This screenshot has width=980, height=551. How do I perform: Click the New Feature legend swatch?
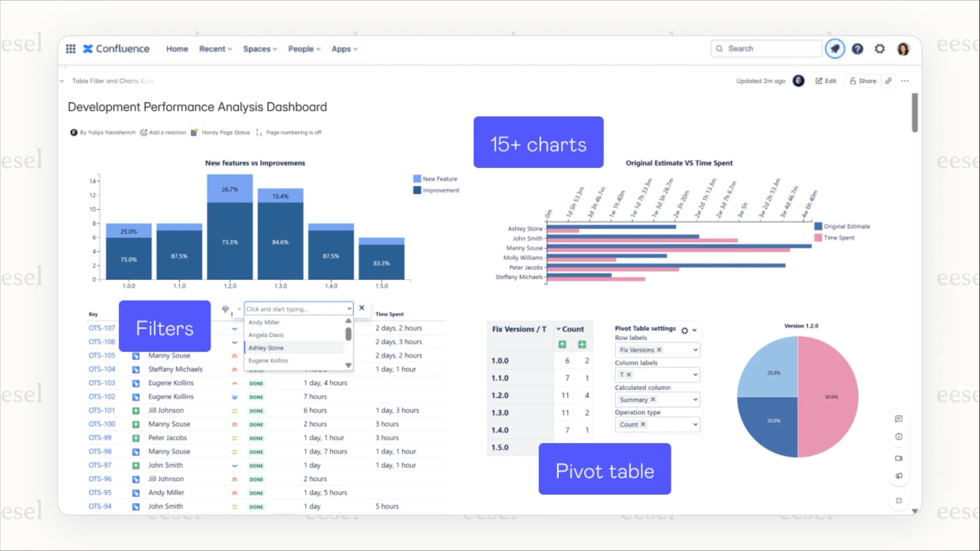tap(417, 179)
